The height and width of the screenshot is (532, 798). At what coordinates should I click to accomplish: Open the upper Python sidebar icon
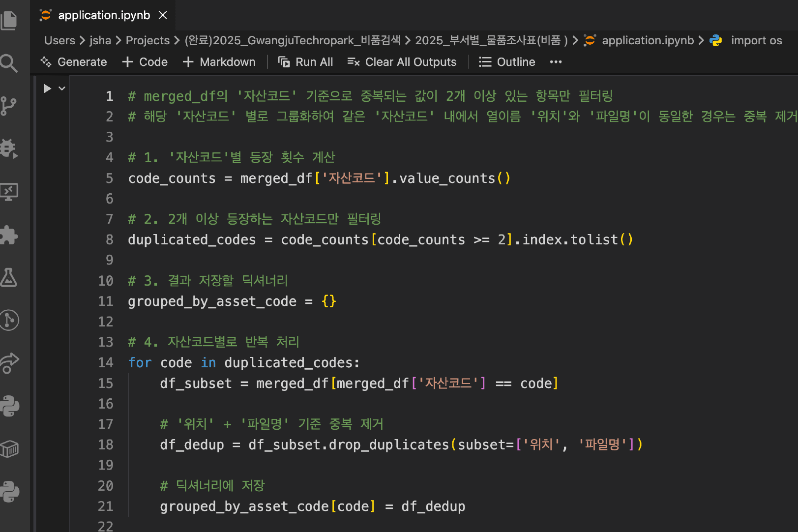[9, 406]
